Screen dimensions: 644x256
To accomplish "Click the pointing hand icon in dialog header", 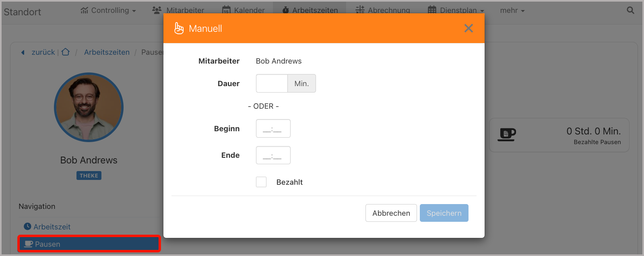I will point(179,28).
